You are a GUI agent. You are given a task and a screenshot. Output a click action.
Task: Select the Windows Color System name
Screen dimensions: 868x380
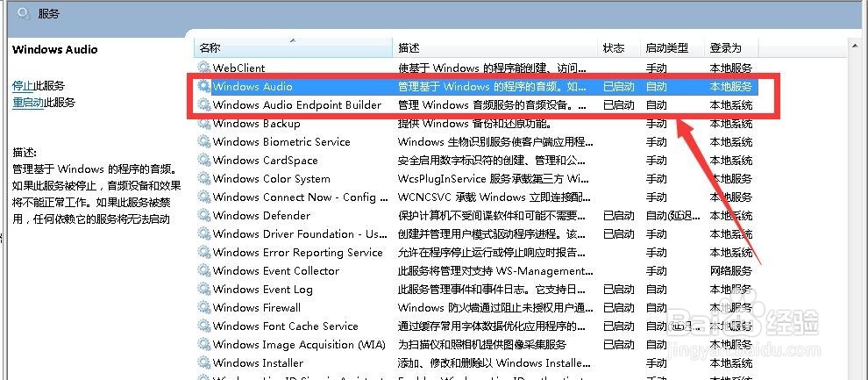(271, 178)
